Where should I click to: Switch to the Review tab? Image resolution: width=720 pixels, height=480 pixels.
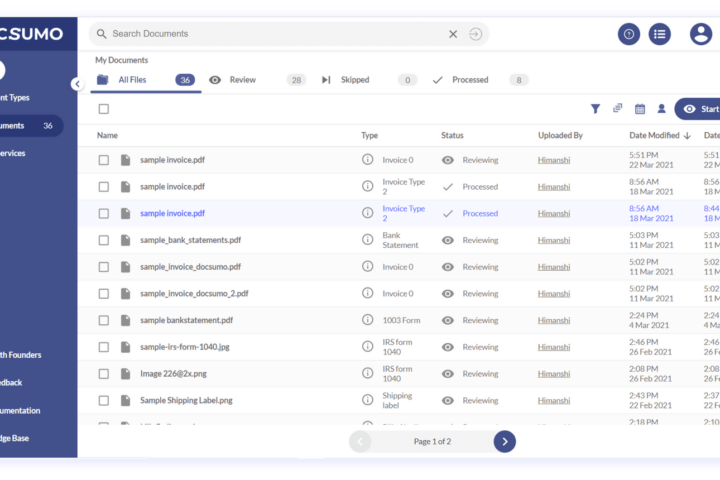point(258,80)
